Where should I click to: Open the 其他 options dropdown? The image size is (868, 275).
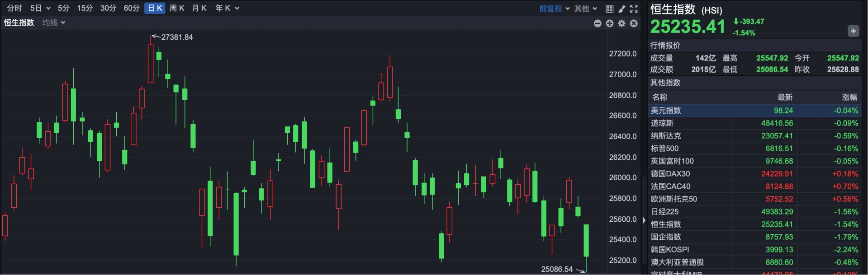pyautogui.click(x=585, y=9)
